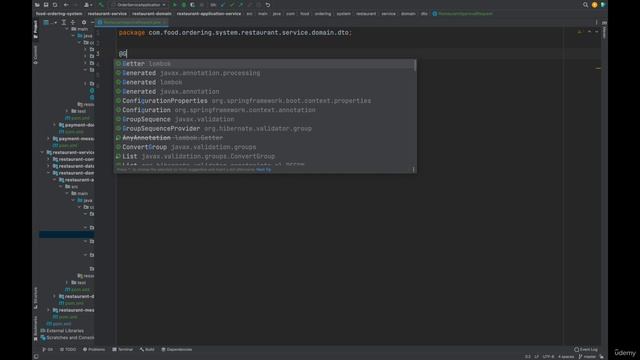Click the orange IDE updates icon
Screen dimensions: 640x360
coord(594,5)
